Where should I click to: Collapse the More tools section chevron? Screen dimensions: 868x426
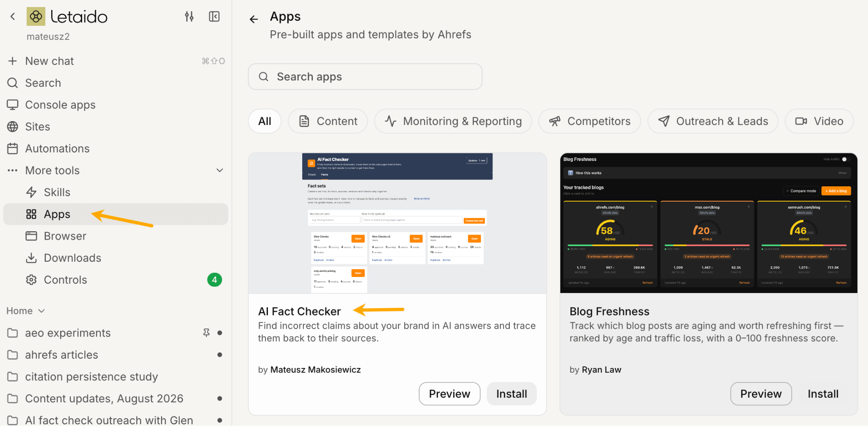[x=220, y=170]
